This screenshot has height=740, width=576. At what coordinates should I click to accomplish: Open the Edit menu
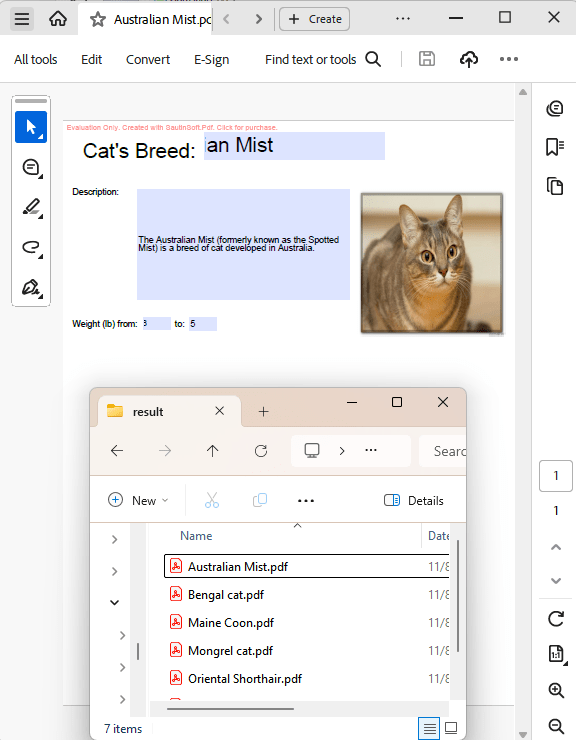[91, 59]
